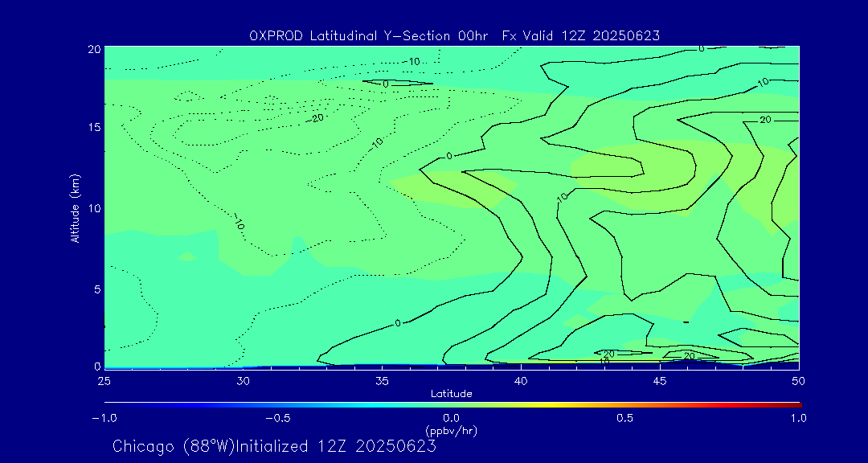Select the (ppbv/hr) colorbar unit label

tap(451, 431)
